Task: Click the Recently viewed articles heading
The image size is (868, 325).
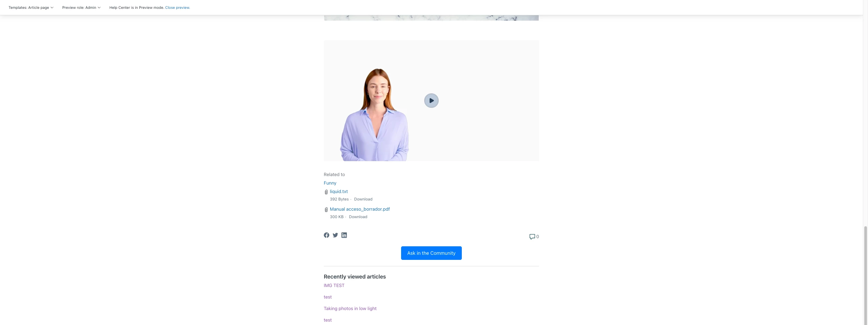Action: tap(355, 276)
